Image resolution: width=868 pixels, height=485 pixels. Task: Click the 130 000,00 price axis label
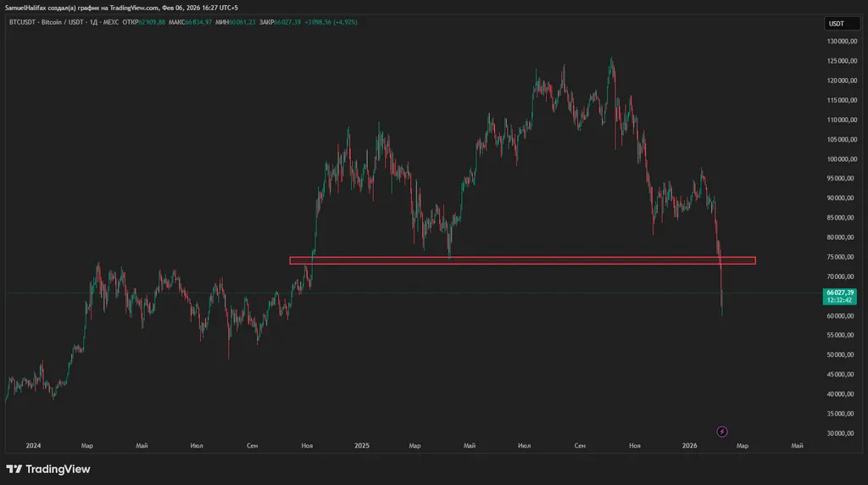pos(840,42)
